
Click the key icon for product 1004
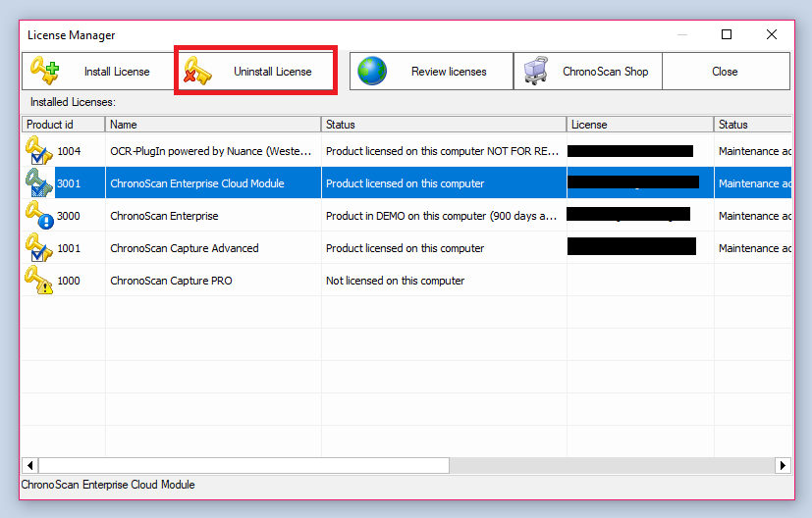(x=39, y=150)
